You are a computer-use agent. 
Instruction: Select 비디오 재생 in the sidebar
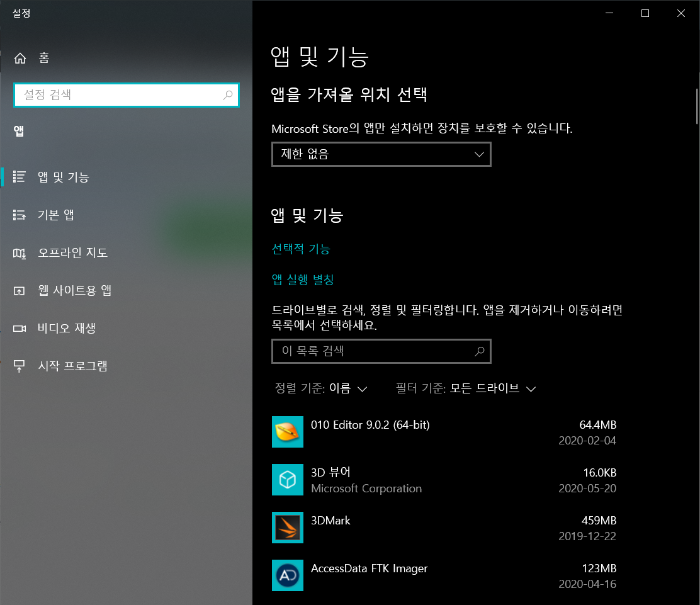tap(127, 328)
